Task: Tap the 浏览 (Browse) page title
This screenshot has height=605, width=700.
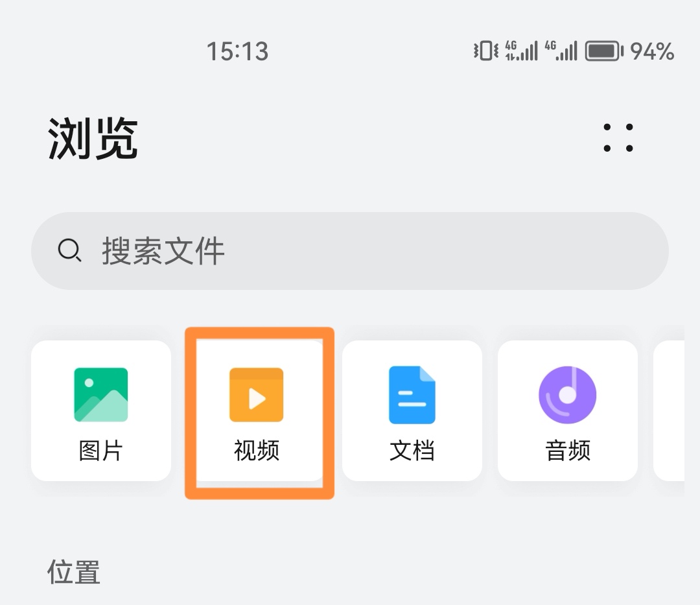Action: (x=93, y=139)
